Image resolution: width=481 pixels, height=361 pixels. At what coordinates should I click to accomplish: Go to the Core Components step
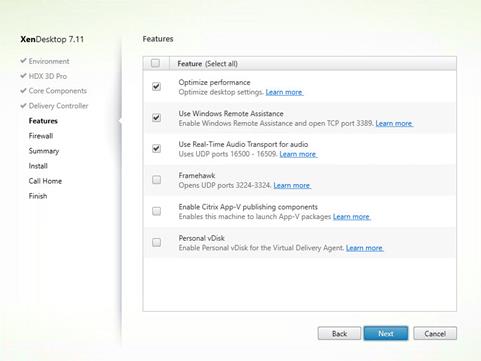click(58, 91)
